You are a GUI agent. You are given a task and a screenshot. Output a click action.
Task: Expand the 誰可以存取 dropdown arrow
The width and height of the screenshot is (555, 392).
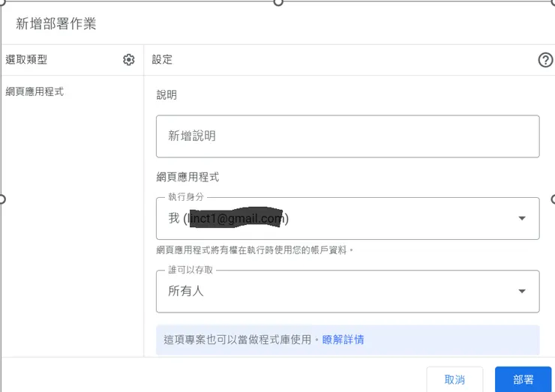[522, 292]
